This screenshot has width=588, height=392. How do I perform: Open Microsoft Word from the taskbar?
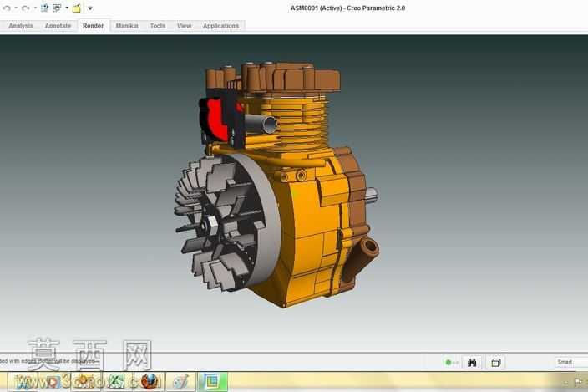[23, 382]
